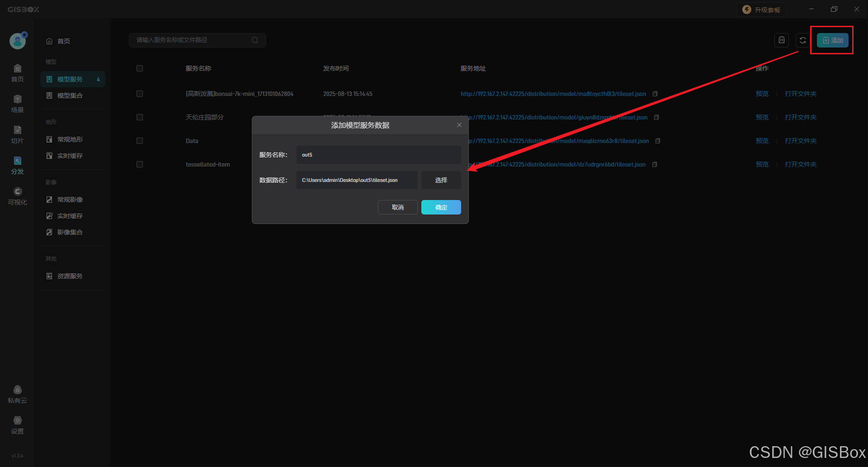Close the 添加模型服务数据 dialog
This screenshot has width=868, height=467.
click(459, 125)
